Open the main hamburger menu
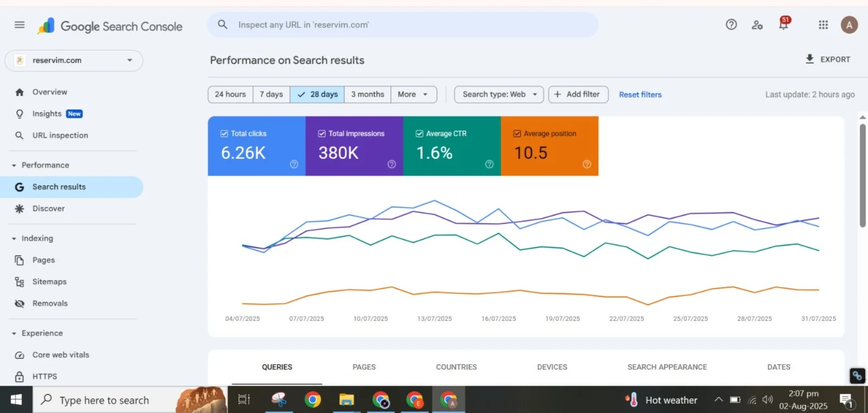Screen dimensions: 868x413 (x=20, y=25)
